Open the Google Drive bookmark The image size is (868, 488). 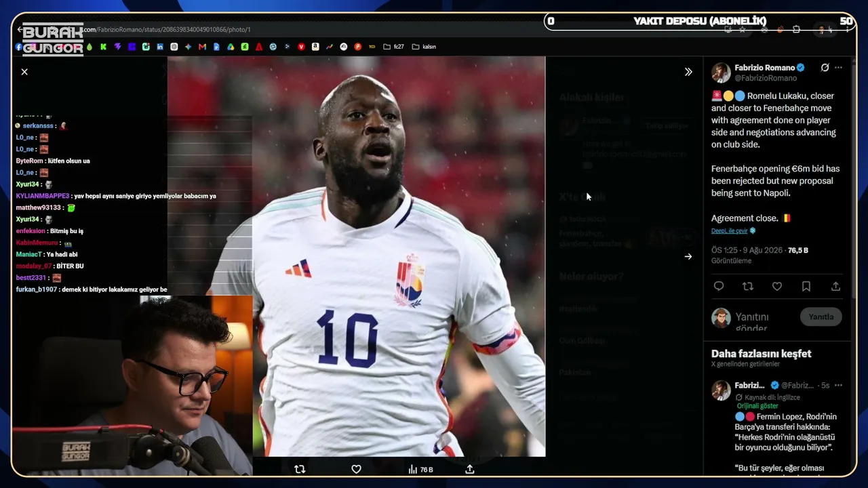pos(231,47)
